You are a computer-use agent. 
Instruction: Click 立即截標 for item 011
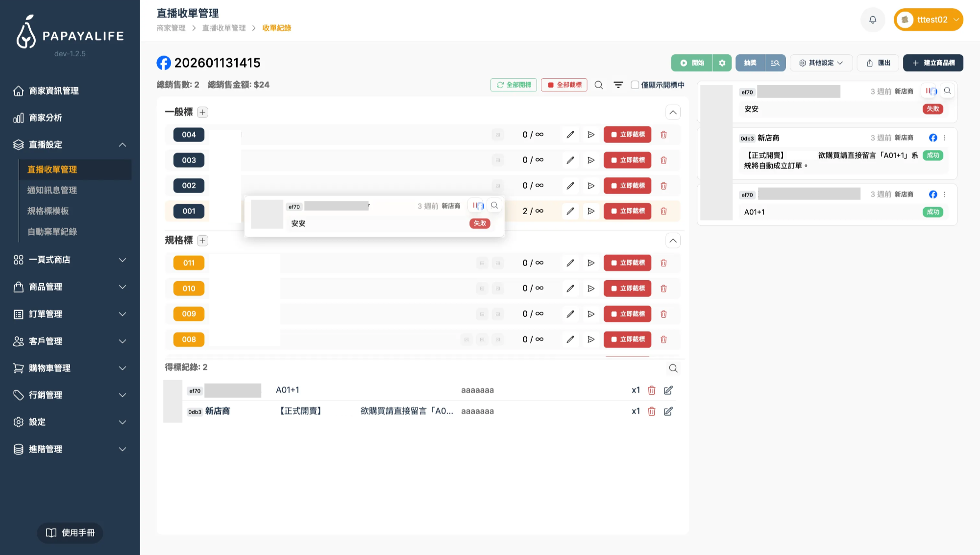pyautogui.click(x=627, y=263)
